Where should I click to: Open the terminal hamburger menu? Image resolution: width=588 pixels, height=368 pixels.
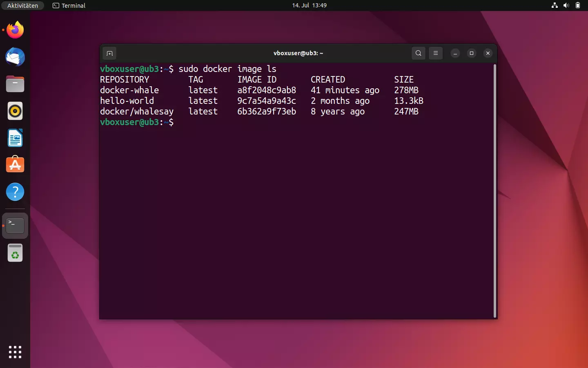436,53
